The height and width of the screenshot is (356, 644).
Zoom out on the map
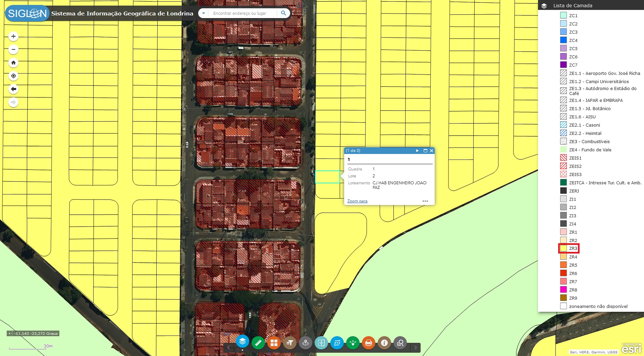[x=13, y=49]
